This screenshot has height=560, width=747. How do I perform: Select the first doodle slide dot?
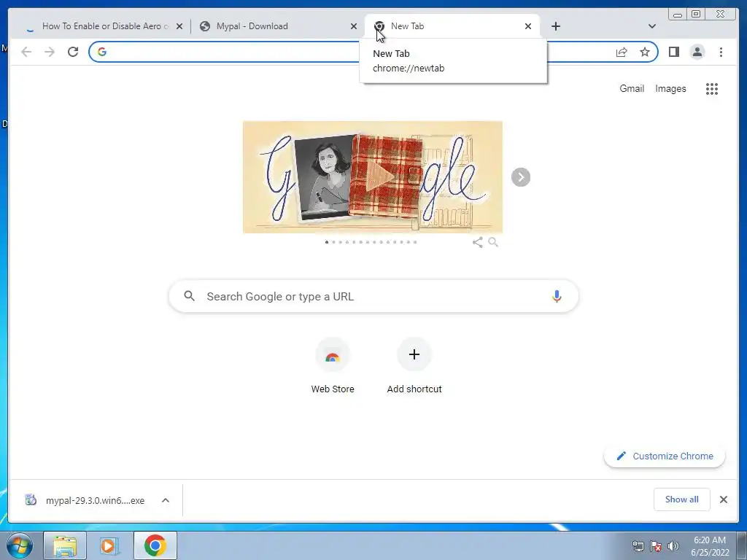[326, 242]
